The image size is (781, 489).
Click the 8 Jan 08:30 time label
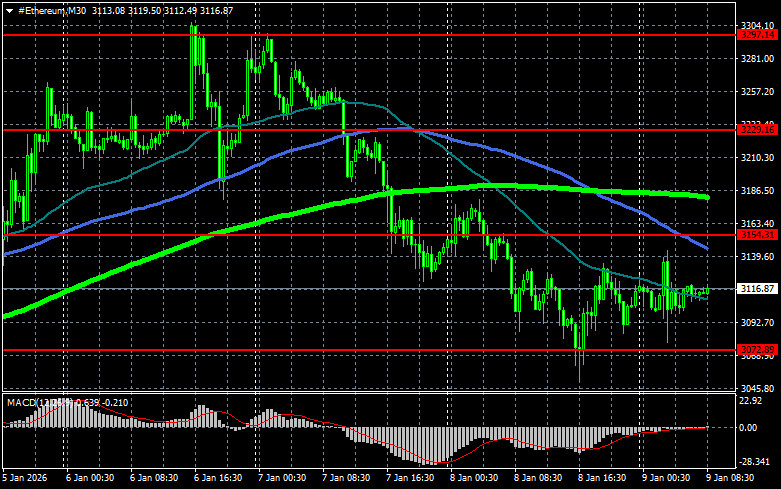coord(538,478)
